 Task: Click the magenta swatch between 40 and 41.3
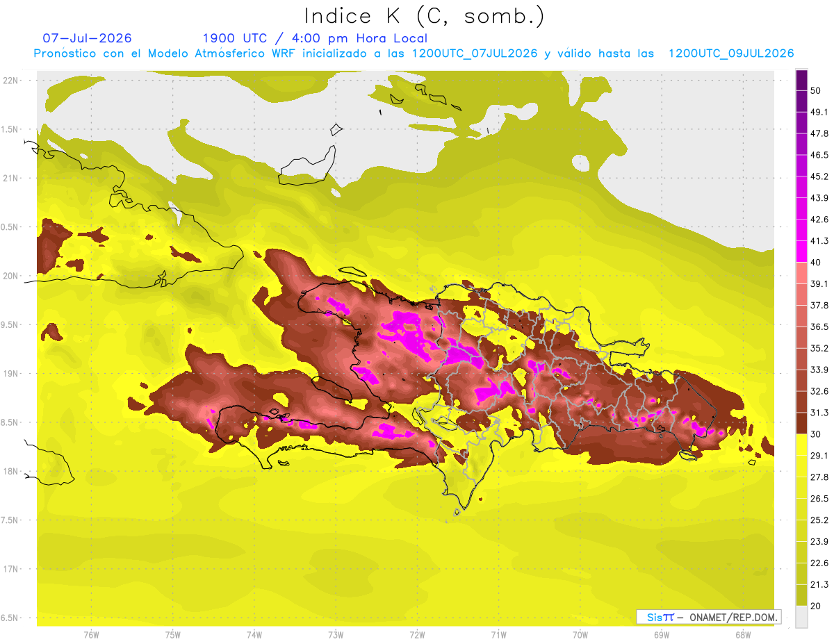coord(801,251)
